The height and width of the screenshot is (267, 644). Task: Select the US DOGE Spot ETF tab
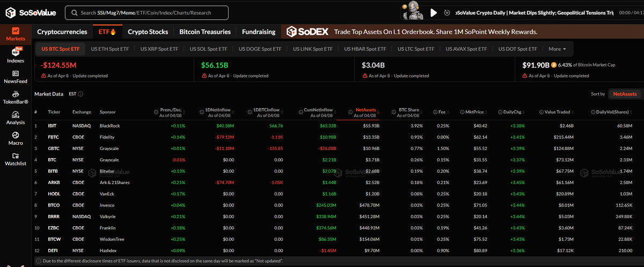260,49
